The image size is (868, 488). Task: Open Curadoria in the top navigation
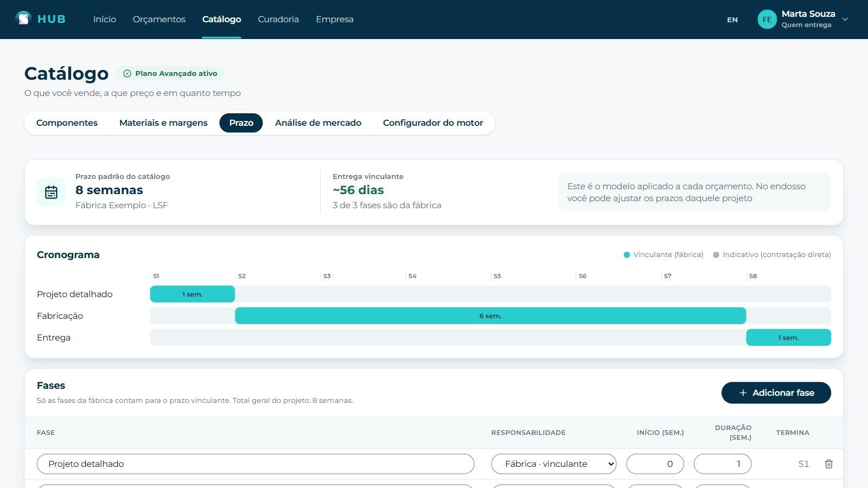point(278,20)
